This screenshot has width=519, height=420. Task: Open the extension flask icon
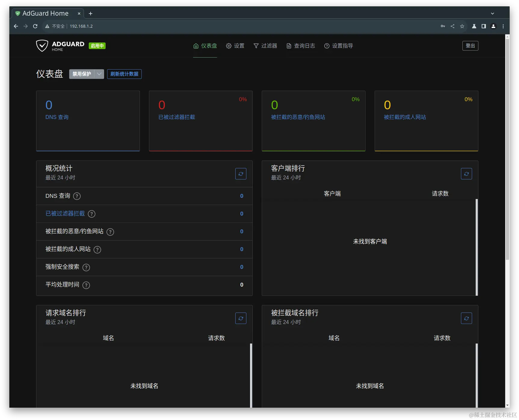click(474, 26)
